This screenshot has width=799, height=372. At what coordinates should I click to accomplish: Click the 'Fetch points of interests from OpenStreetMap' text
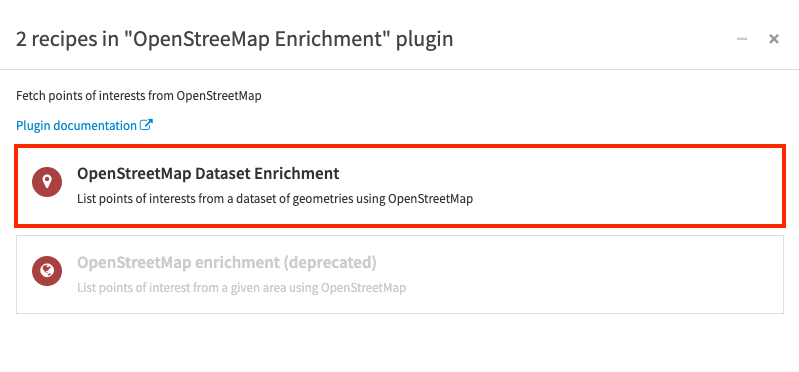click(x=139, y=96)
